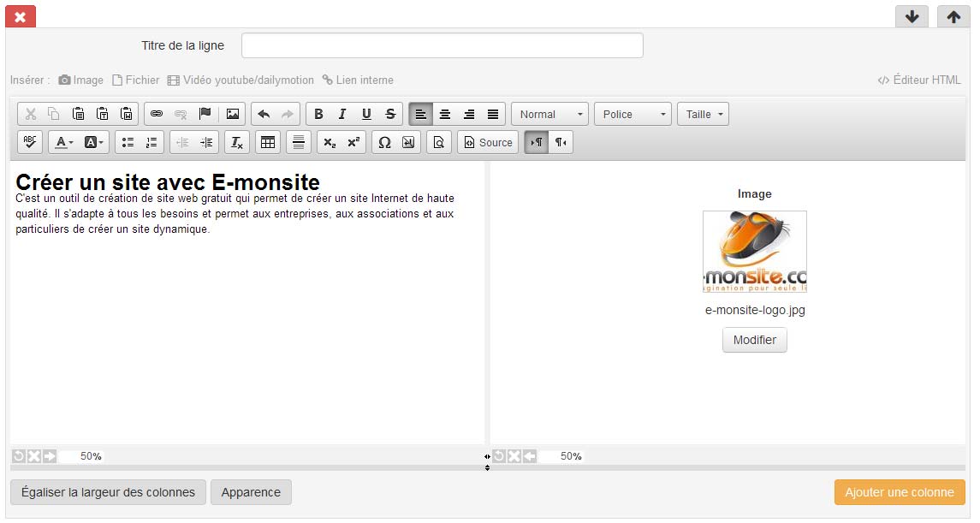Screen dimensions: 980x523
Task: Click the Copy icon in toolbar
Action: point(55,115)
